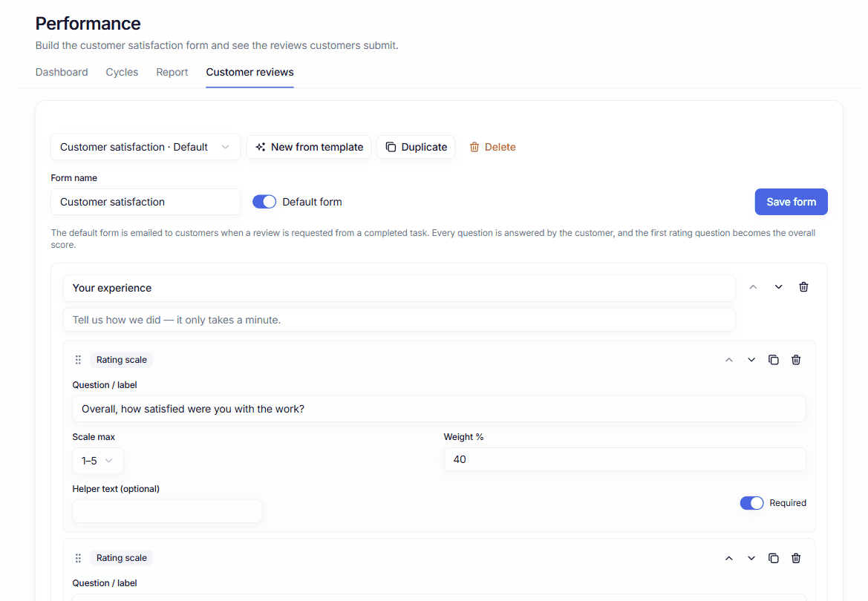Image resolution: width=868 pixels, height=601 pixels.
Task: Delete the 'Overall, how satisfied' question
Action: [x=795, y=360]
